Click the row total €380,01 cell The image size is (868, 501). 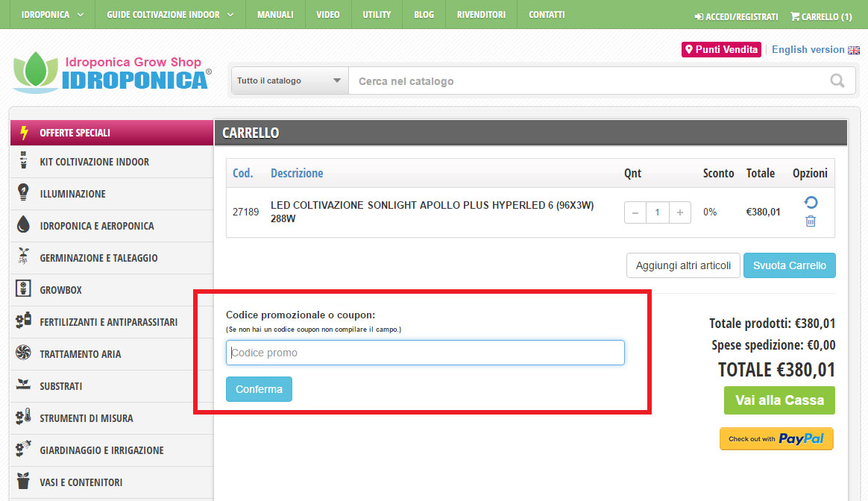click(763, 212)
